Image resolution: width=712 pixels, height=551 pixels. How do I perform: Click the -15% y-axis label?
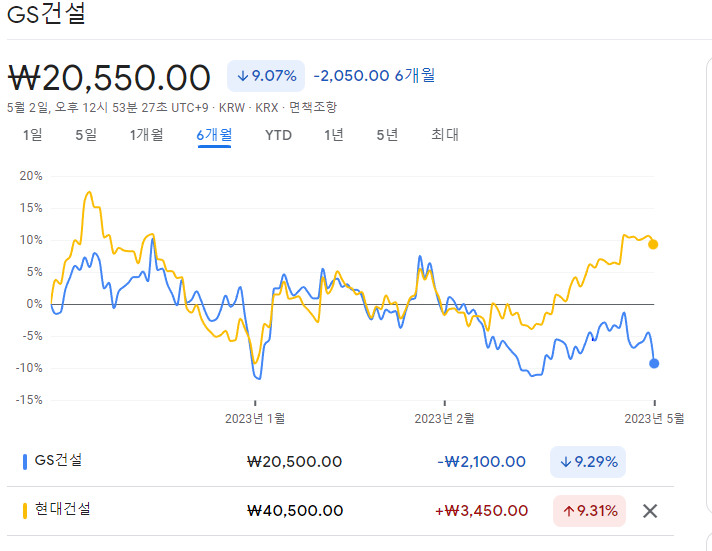pos(29,400)
